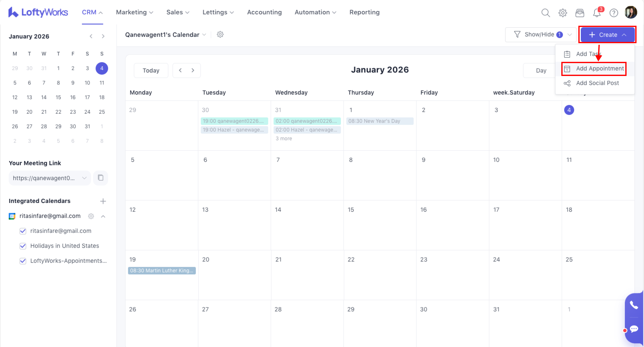Screen dimensions: 644x347
Task: Open the '3 more' events link
Action: click(284, 138)
